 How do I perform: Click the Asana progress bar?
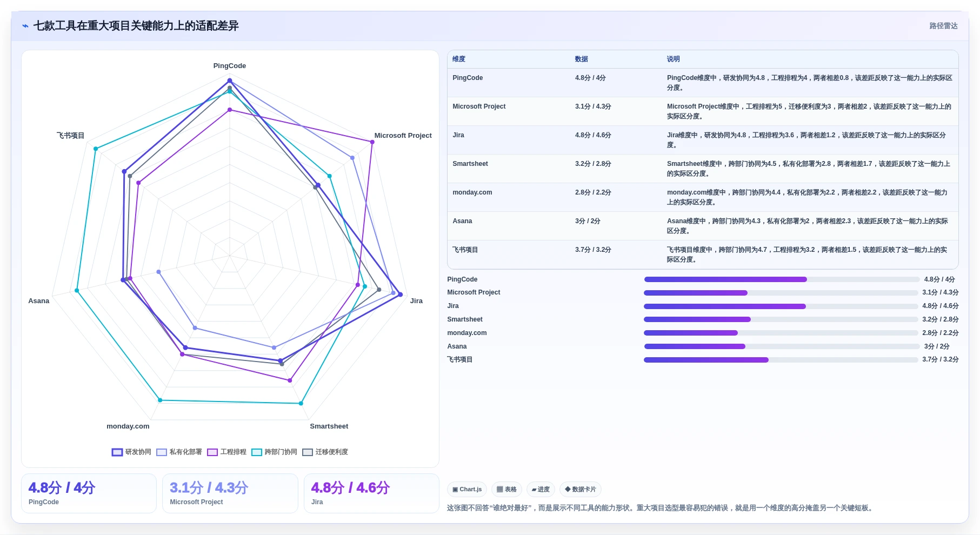tap(782, 346)
